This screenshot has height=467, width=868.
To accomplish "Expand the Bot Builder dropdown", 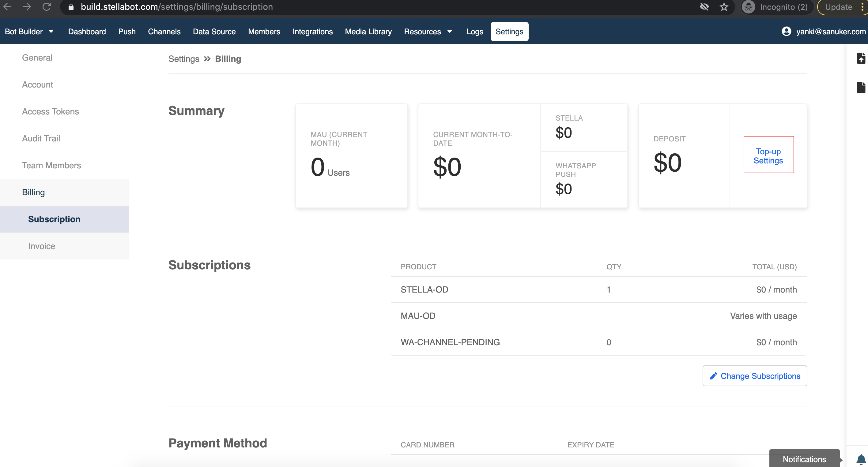I will [29, 31].
